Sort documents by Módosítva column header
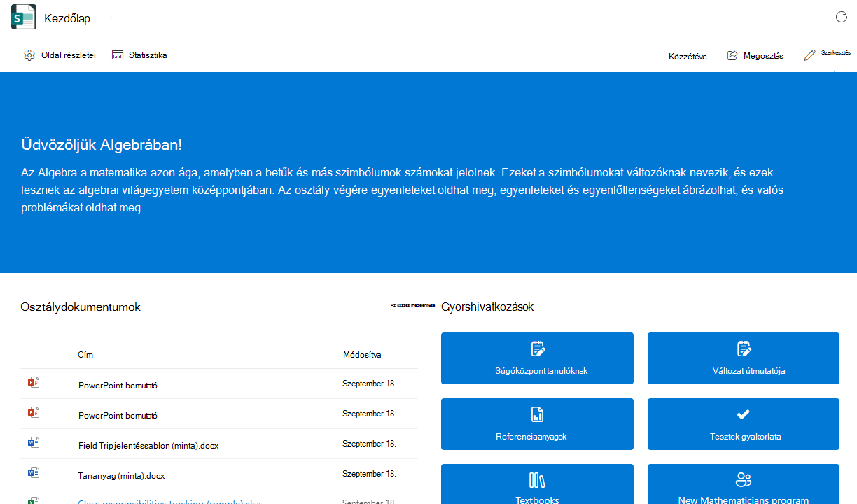Viewport: 857px width, 504px height. pyautogui.click(x=362, y=355)
